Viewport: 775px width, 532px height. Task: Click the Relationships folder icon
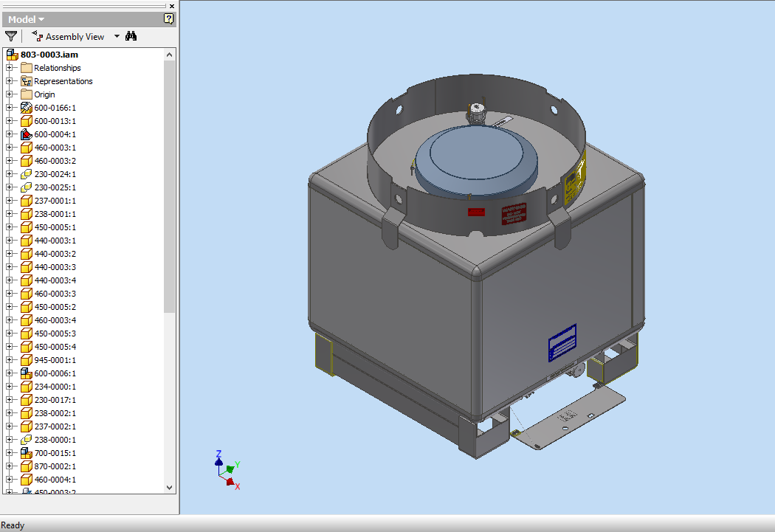point(27,67)
